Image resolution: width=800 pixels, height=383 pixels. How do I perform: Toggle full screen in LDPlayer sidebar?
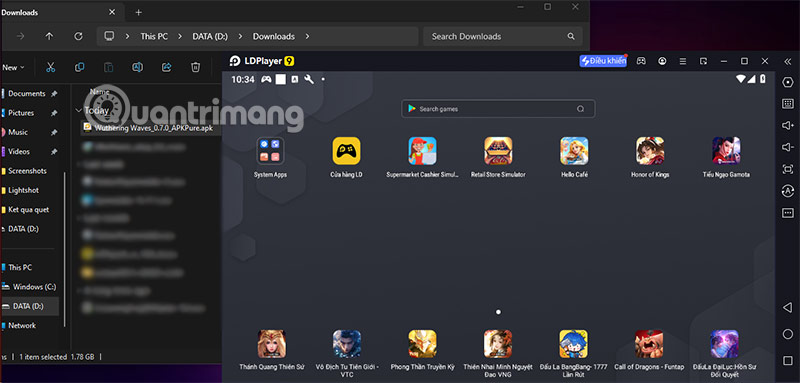click(788, 169)
